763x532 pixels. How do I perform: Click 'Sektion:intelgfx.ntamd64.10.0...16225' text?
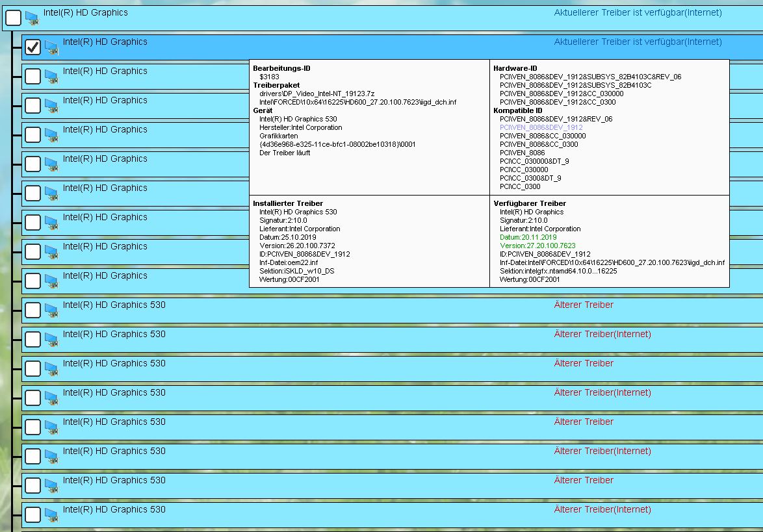pyautogui.click(x=558, y=271)
